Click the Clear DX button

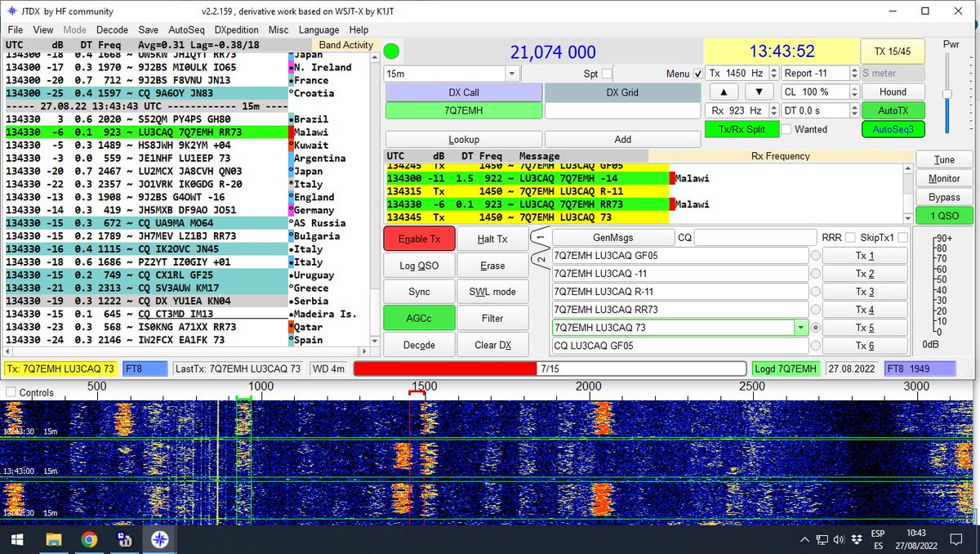492,345
